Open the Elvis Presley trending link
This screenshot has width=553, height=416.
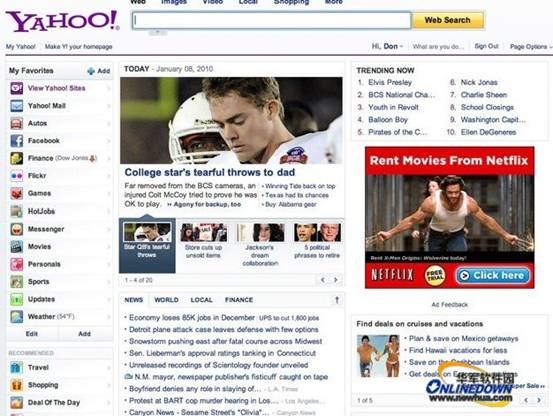[390, 82]
